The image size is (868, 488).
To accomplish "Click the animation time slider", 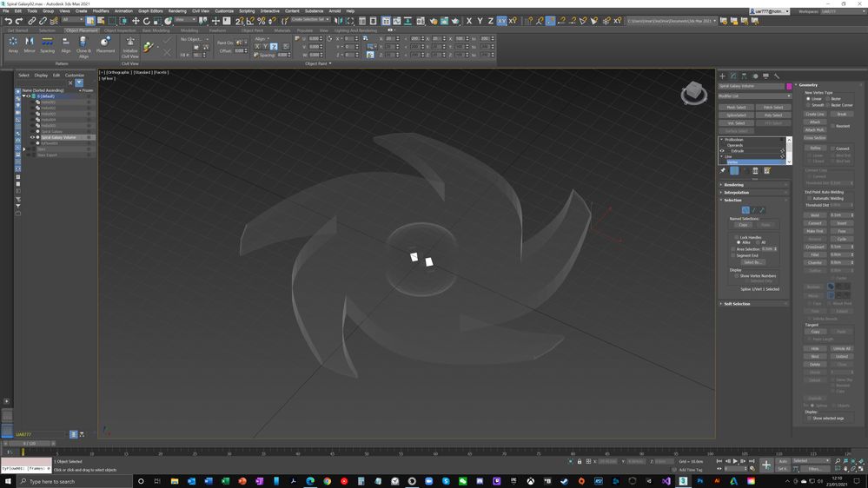I will pos(30,443).
